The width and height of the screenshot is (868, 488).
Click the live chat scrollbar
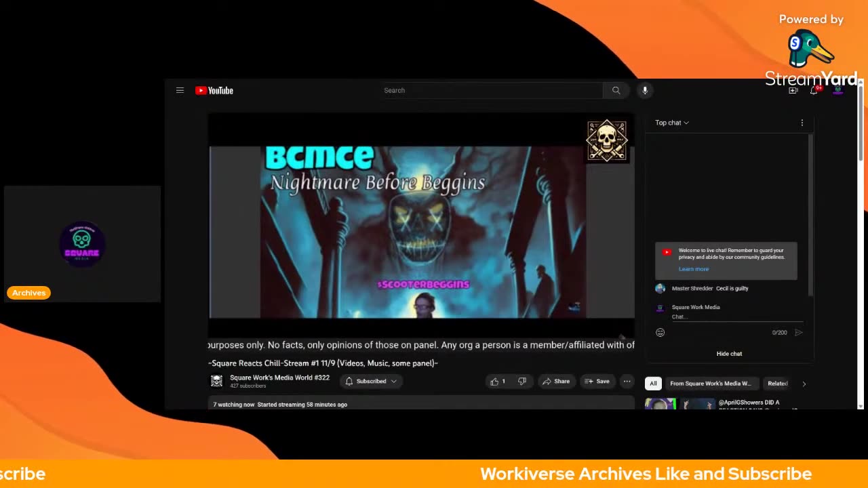[x=810, y=215]
